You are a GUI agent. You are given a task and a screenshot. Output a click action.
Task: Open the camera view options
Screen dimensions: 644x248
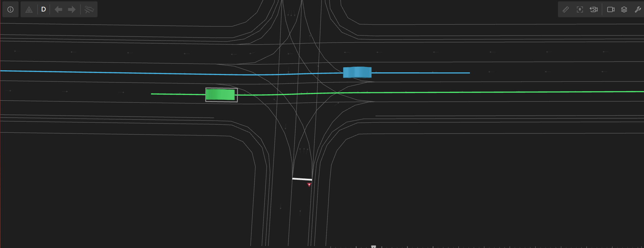[x=611, y=9]
